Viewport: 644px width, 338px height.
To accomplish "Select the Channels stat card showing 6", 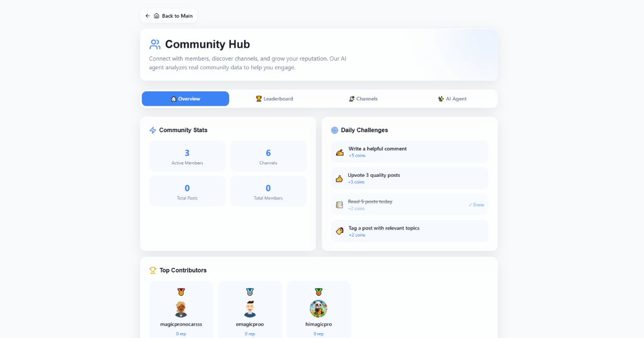I will click(x=268, y=156).
